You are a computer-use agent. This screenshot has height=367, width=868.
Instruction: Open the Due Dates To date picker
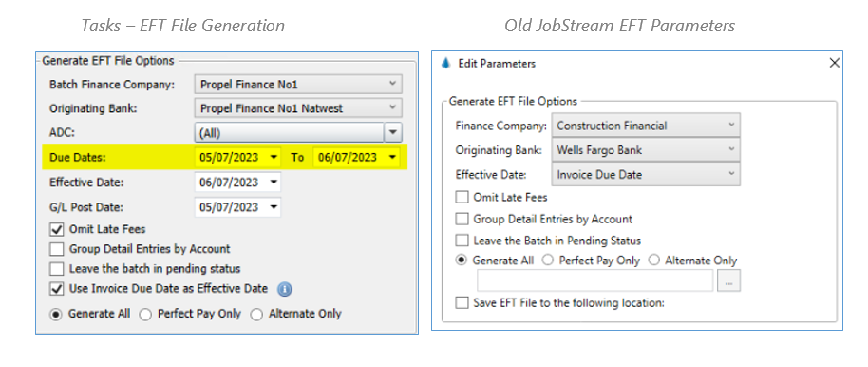point(392,158)
